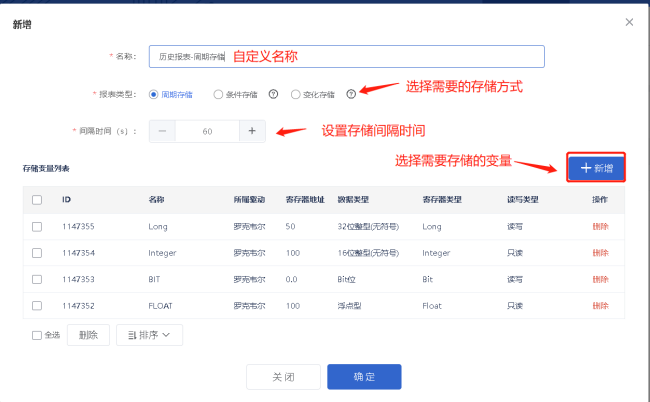Enable the 全选 checkbox below the table
This screenshot has height=402, width=650.
37,335
